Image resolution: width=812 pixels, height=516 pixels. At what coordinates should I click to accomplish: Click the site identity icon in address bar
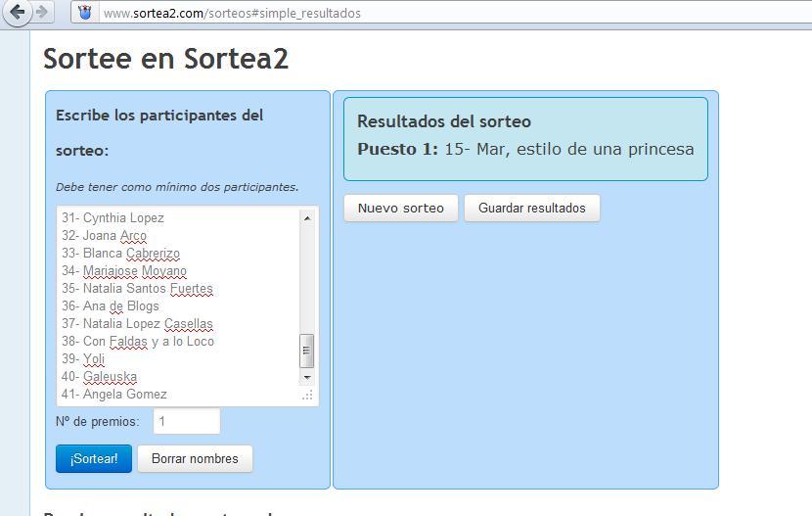[x=84, y=13]
